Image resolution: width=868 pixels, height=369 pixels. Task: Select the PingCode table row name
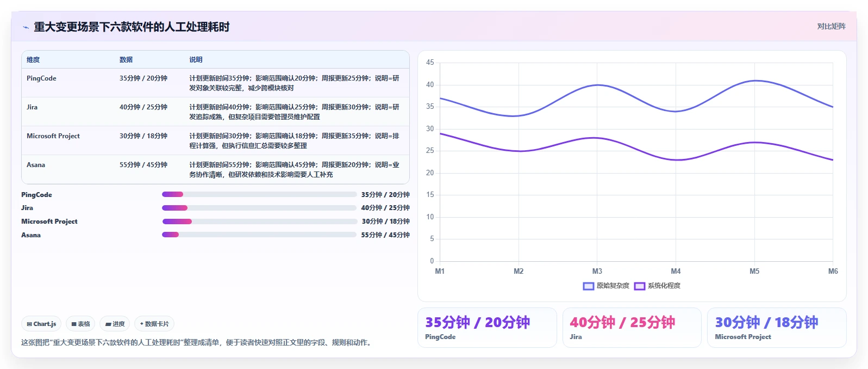pyautogui.click(x=41, y=78)
